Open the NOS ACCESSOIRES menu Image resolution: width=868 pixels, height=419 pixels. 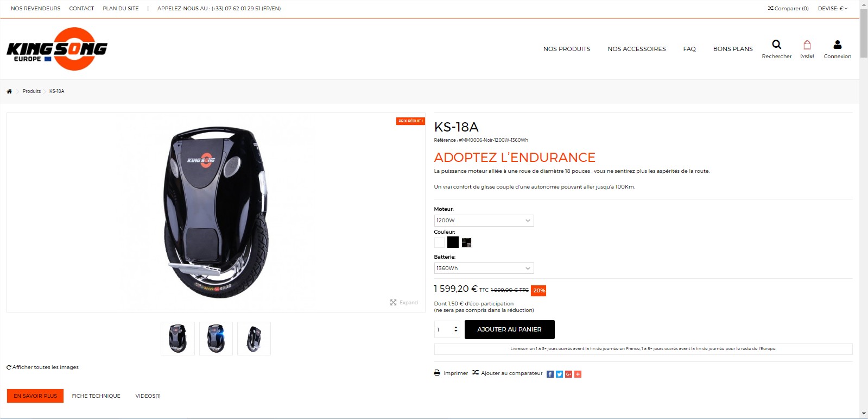tap(637, 49)
